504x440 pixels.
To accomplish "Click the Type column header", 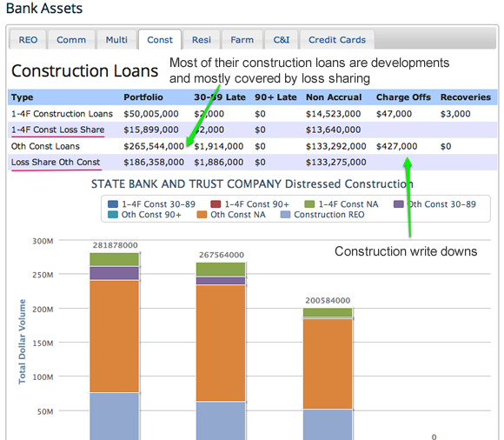I will [23, 97].
